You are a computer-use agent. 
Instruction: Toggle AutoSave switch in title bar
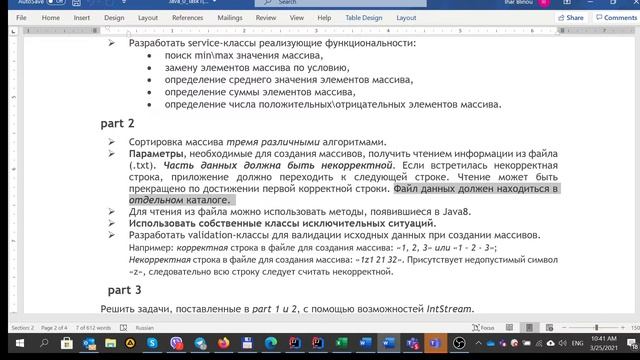[56, 2]
